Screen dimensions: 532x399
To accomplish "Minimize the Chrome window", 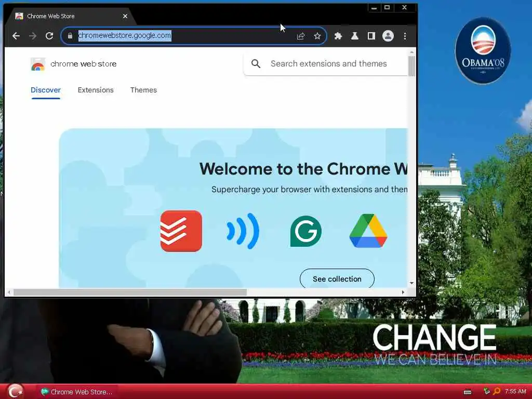I will click(374, 7).
